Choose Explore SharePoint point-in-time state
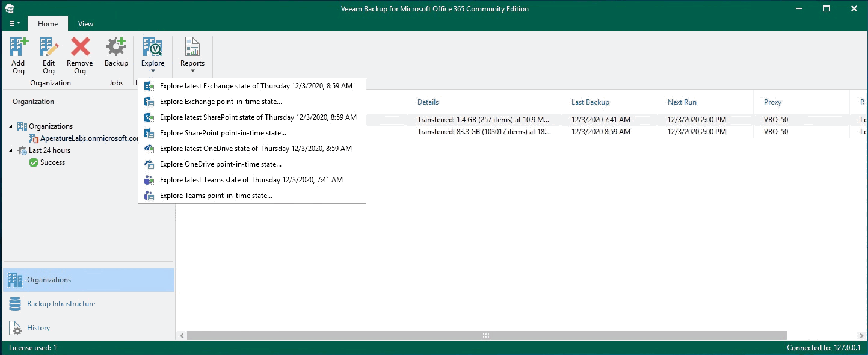This screenshot has height=355, width=868. click(252, 133)
